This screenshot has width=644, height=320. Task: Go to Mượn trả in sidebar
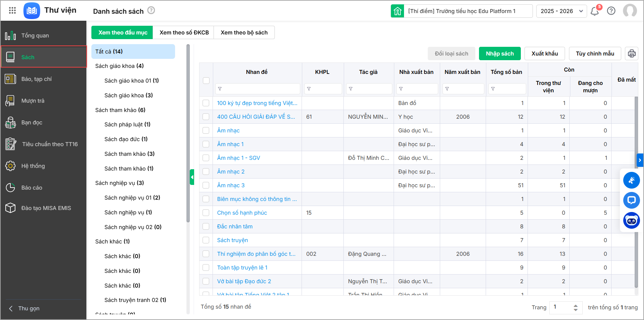33,101
